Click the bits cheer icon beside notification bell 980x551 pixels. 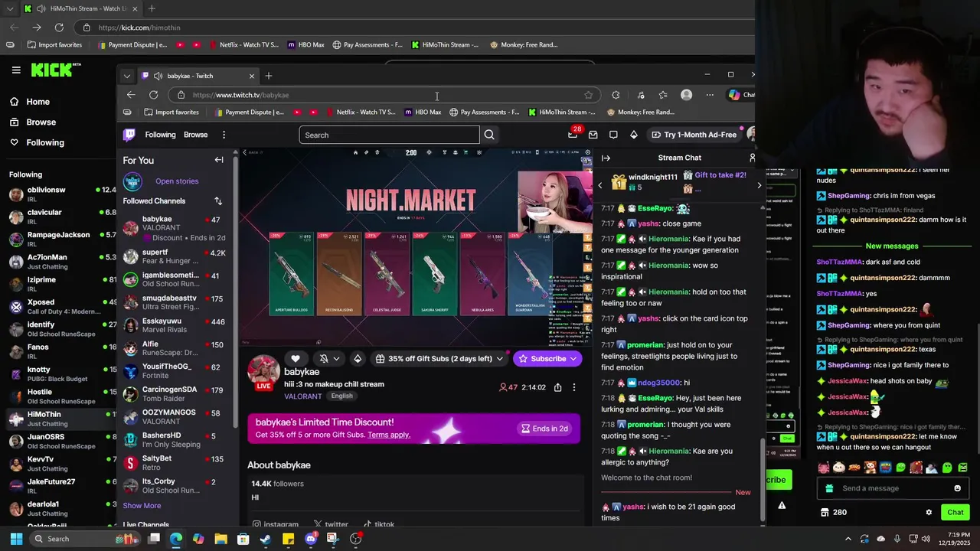point(358,358)
